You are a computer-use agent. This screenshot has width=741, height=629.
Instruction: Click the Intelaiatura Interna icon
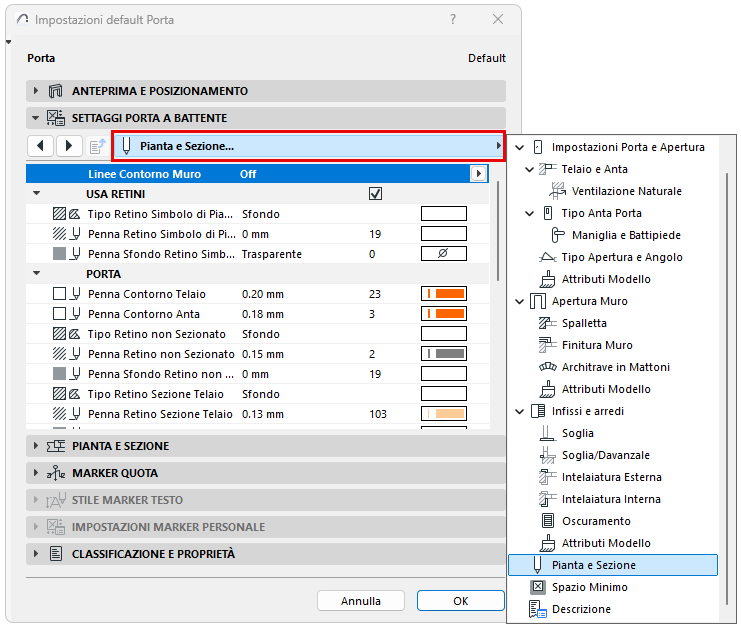[x=547, y=499]
